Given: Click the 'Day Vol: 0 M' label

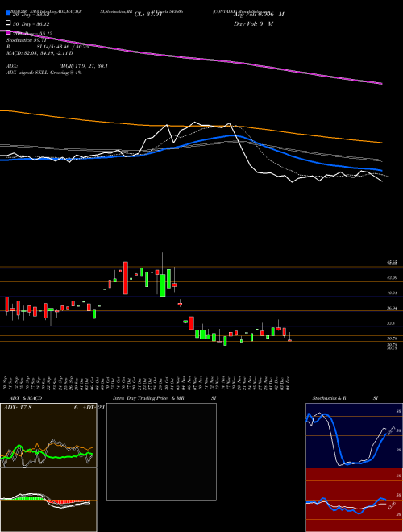Looking at the screenshot, I should pos(253,24).
